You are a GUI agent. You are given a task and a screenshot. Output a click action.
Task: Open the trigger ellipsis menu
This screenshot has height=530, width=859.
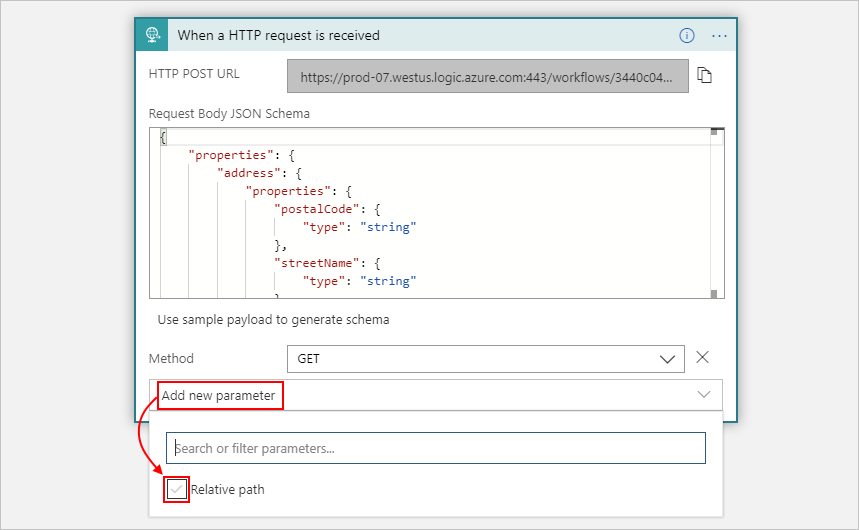(x=718, y=35)
